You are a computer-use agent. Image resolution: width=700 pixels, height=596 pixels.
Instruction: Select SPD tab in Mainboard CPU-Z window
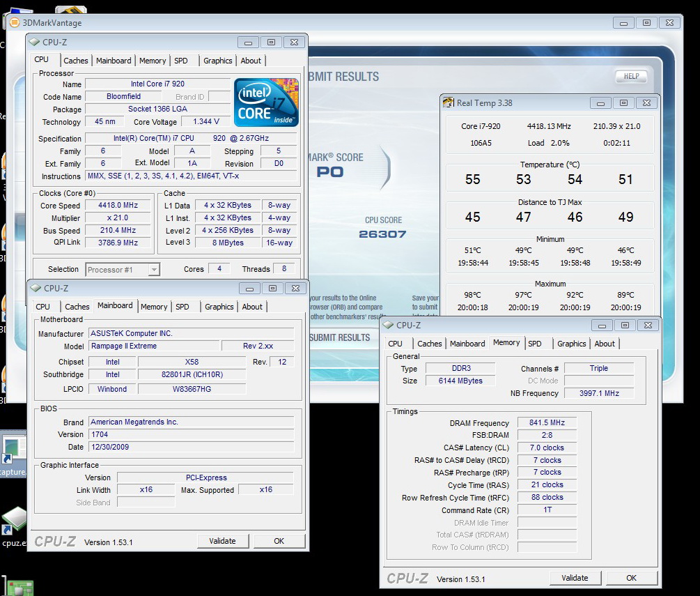[182, 307]
